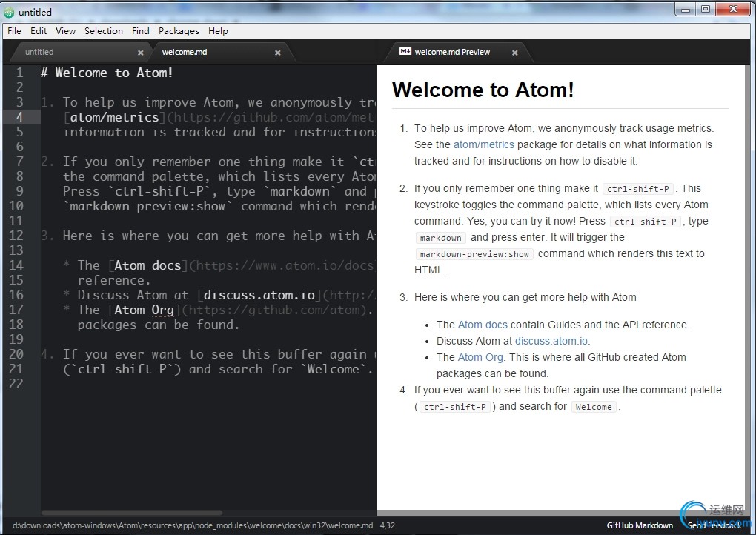Open the Packages menu
The height and width of the screenshot is (535, 756).
(x=179, y=31)
